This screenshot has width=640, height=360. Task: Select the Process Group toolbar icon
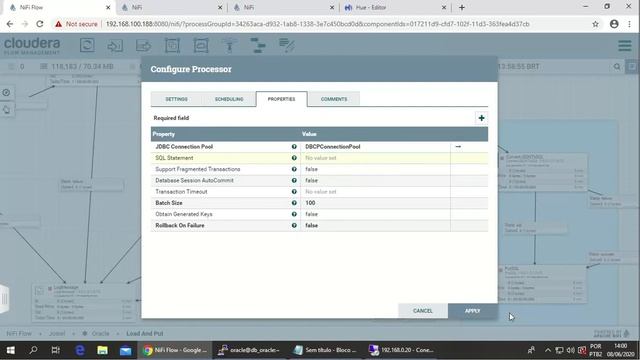coord(172,45)
